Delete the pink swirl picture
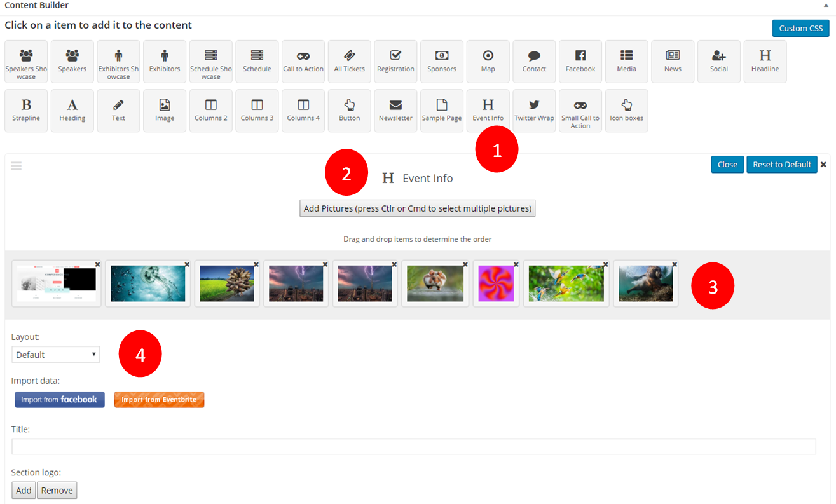 tap(516, 264)
